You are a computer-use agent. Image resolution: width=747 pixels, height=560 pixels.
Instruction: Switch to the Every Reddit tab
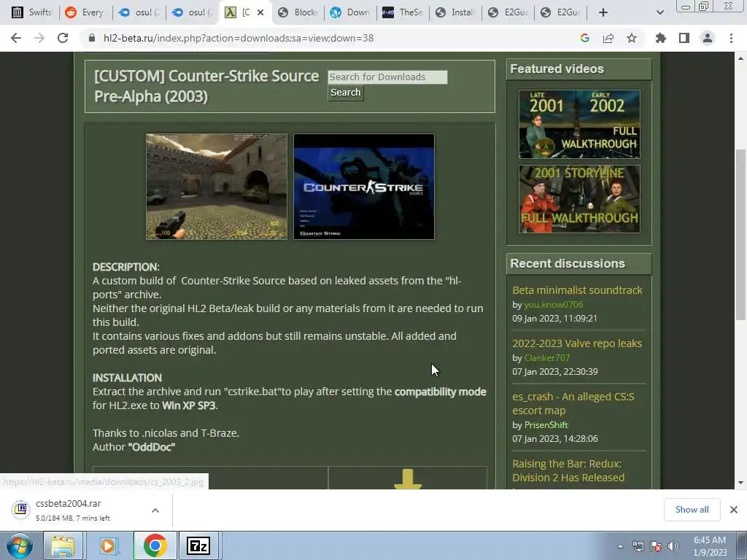point(85,12)
